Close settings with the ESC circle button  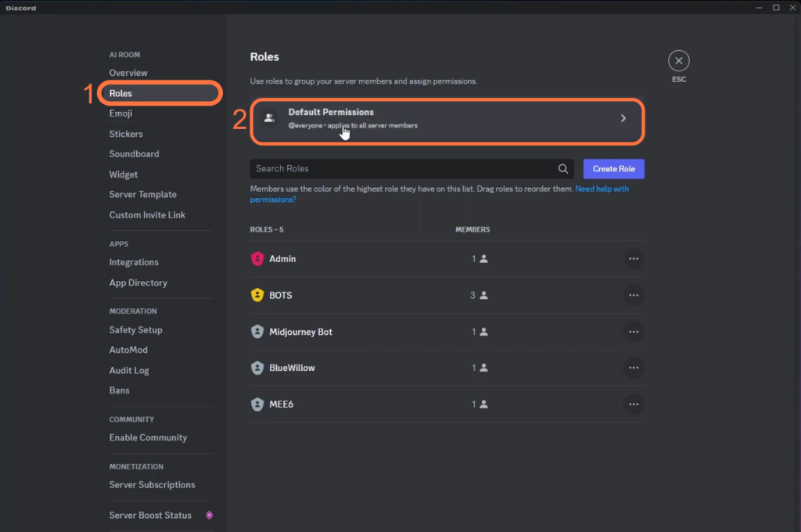[678, 61]
